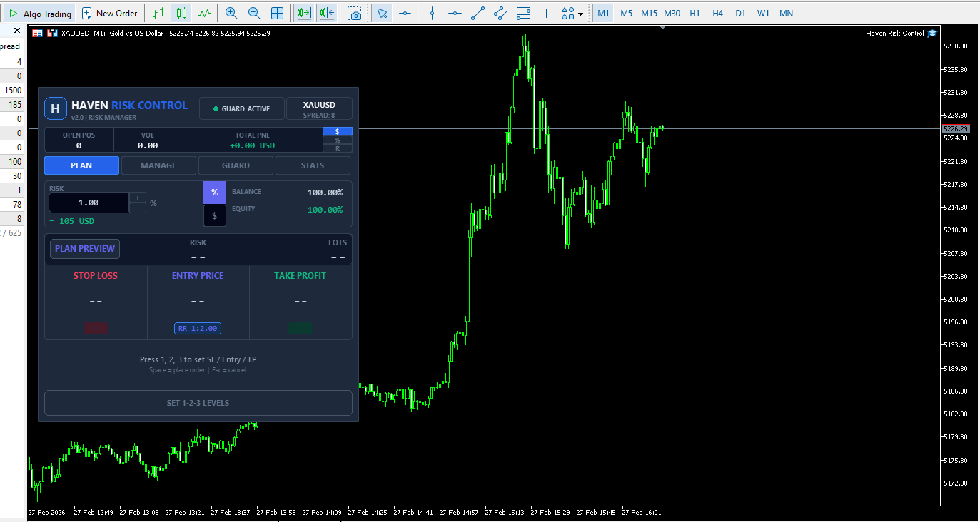Change chart to H1 timeframe

click(x=694, y=13)
